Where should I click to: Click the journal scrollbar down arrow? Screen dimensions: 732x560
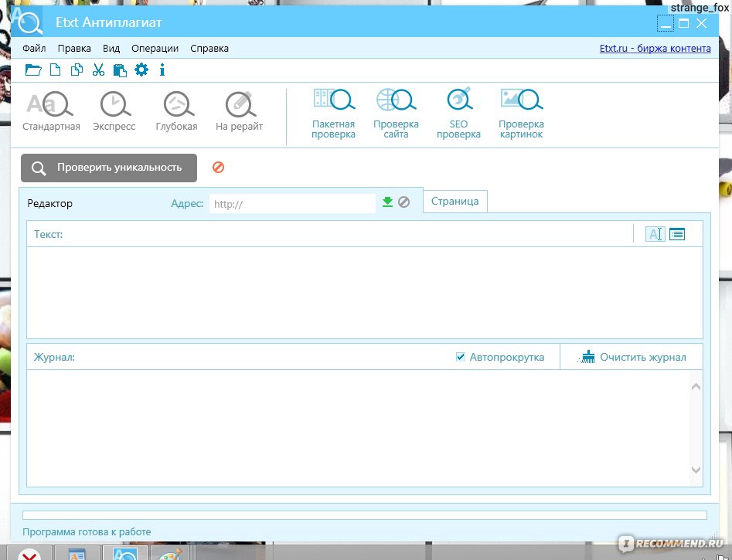(696, 470)
